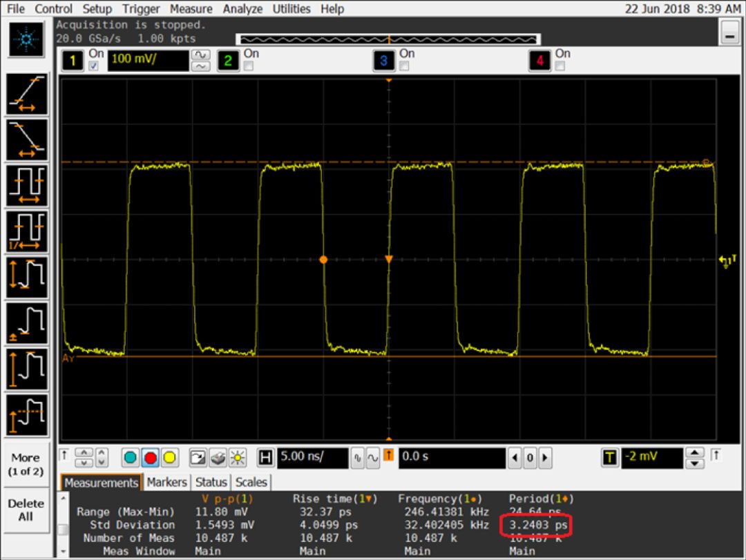Uncheck the channel 1 On checkbox

point(94,66)
